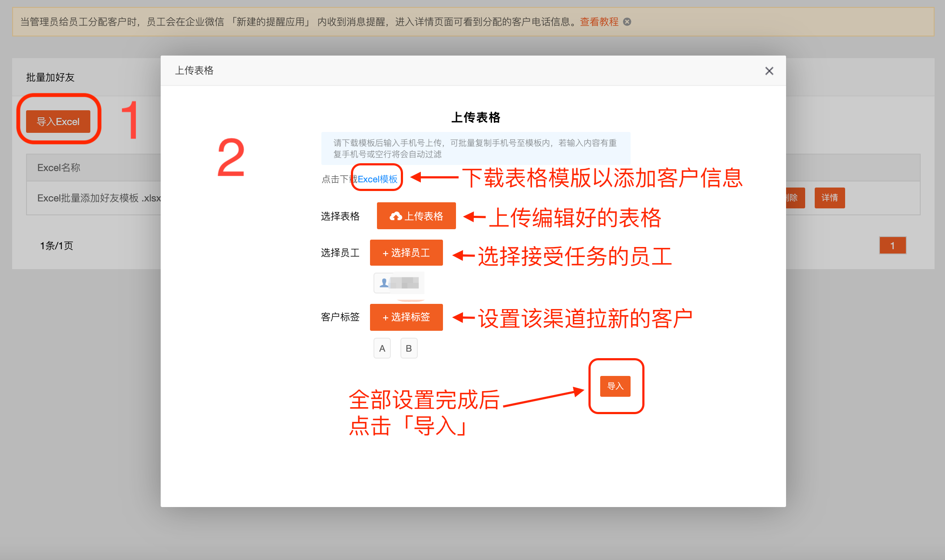The width and height of the screenshot is (945, 560).
Task: Click the 详情 details button
Action: coord(829,198)
